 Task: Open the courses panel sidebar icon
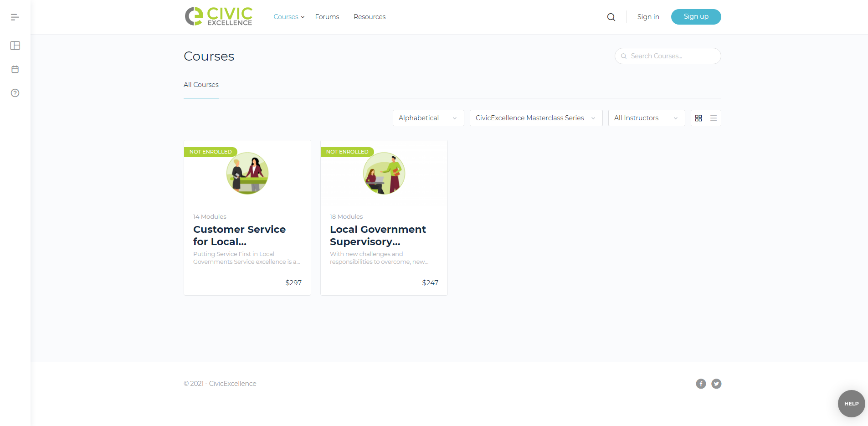(15, 46)
